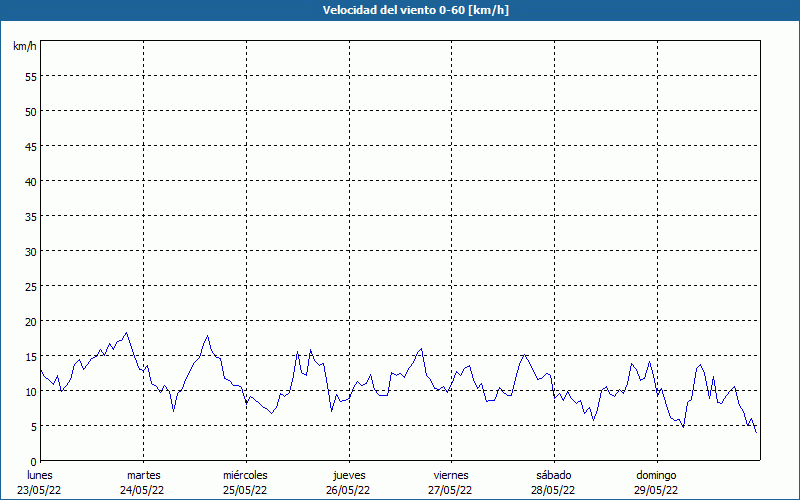Select the date '23/05/22'
Viewport: 800px width, 500px height.
[x=39, y=490]
